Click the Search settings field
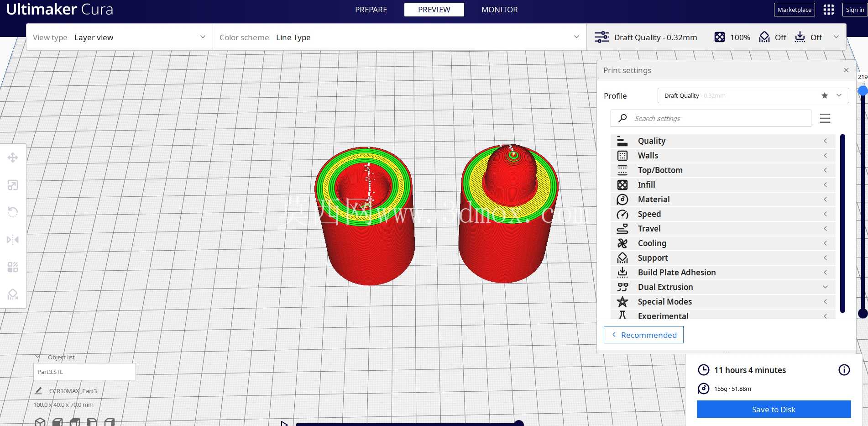 [x=711, y=118]
